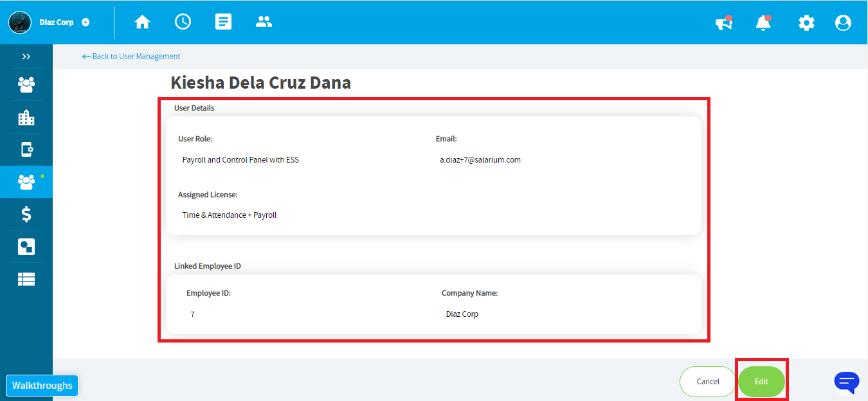The image size is (868, 401).
Task: Click the User Details section label
Action: point(194,108)
